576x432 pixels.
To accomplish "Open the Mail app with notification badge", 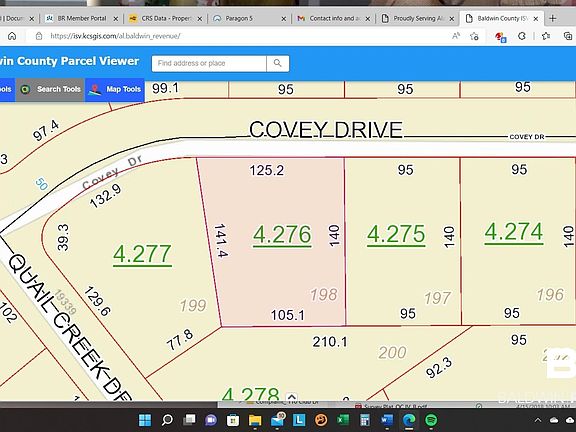I will point(278,419).
